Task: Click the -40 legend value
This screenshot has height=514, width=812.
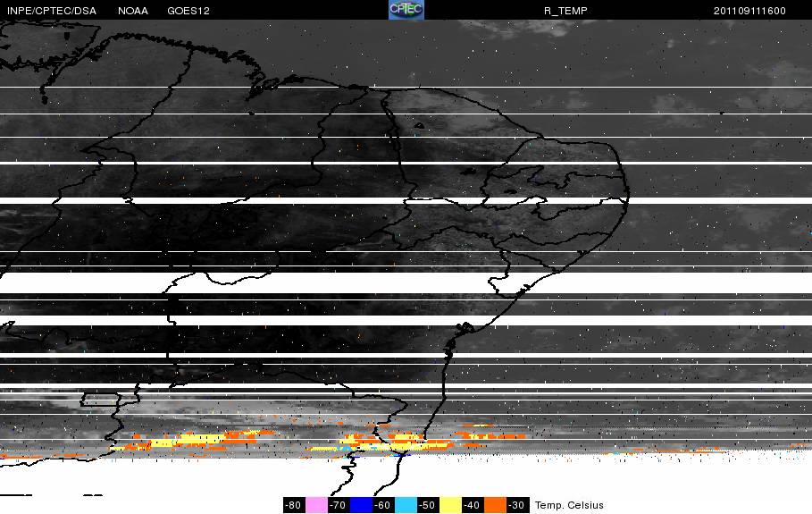Action: tap(473, 505)
